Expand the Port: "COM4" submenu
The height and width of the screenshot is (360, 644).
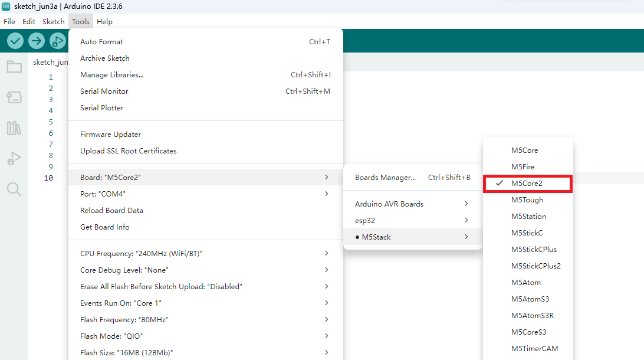point(205,194)
